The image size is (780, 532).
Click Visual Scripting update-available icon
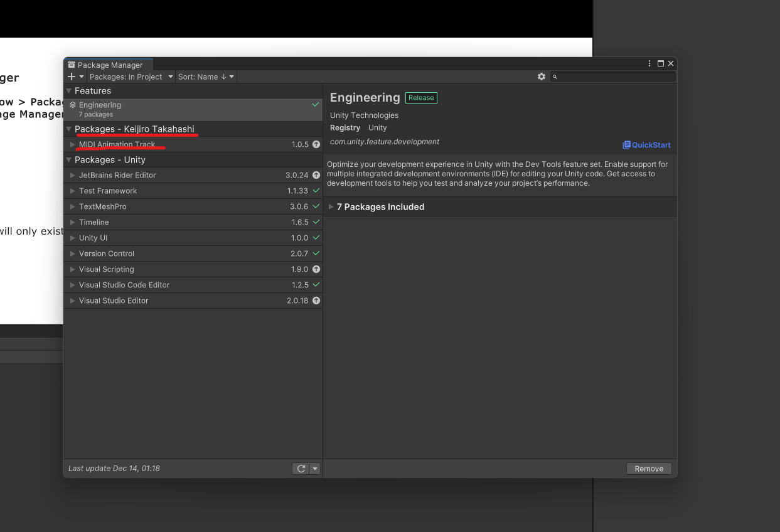(x=316, y=269)
